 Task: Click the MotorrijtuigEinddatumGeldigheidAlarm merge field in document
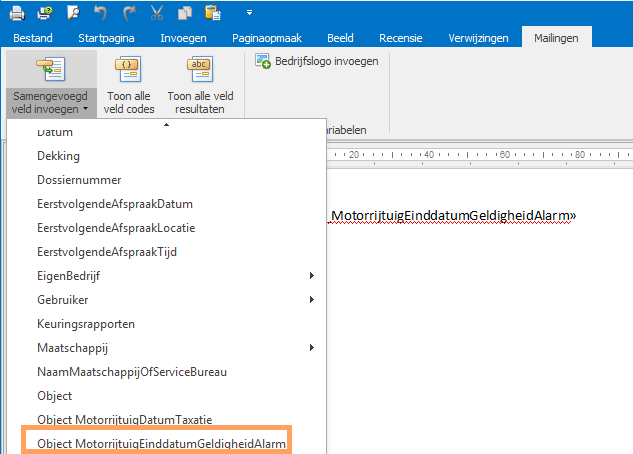point(452,216)
